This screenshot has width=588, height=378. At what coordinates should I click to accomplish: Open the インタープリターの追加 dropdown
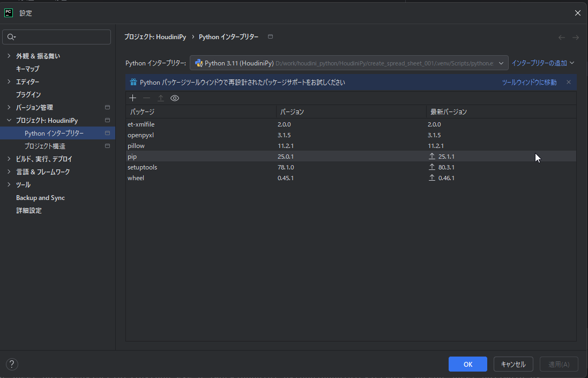click(542, 63)
